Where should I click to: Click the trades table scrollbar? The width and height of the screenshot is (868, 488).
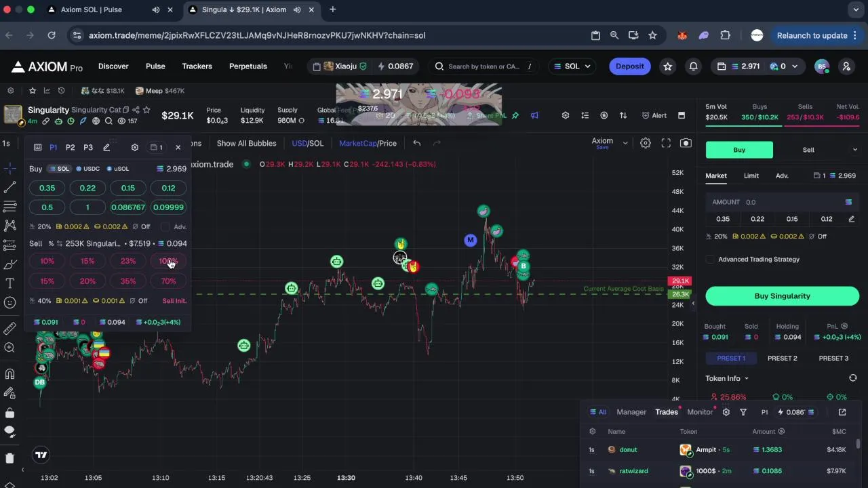(x=858, y=444)
